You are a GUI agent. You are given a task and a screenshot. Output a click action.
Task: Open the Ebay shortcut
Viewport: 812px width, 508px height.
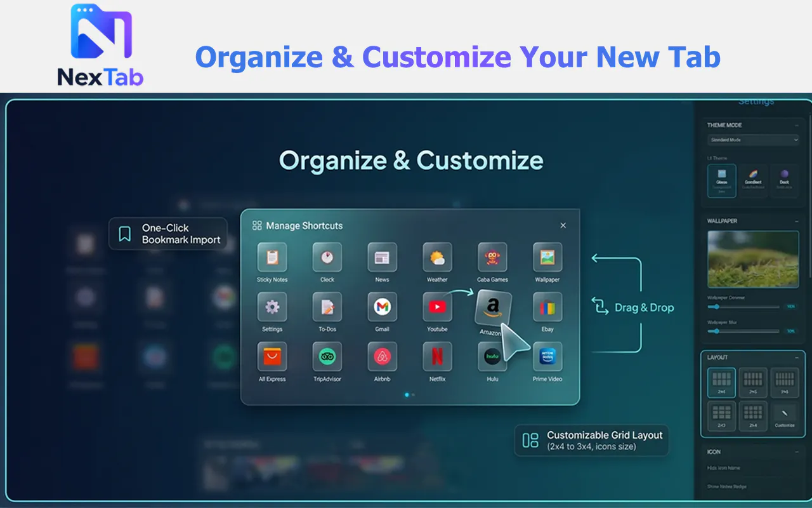(547, 307)
